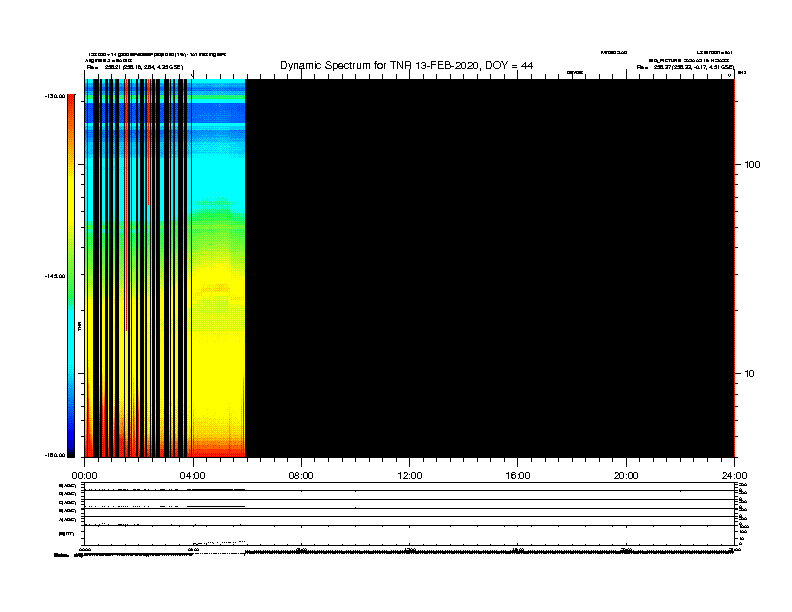Viewport: 792px width, 612px height.
Task: Click the 00:00 time axis label
Action: pos(84,476)
